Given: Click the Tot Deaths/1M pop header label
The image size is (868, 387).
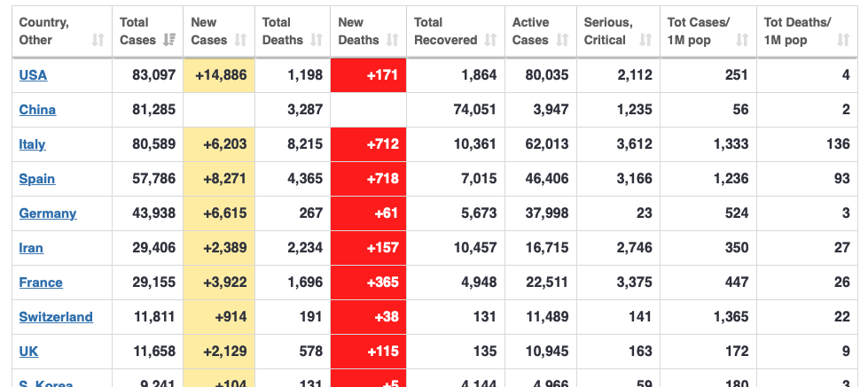Looking at the screenshot, I should [797, 31].
